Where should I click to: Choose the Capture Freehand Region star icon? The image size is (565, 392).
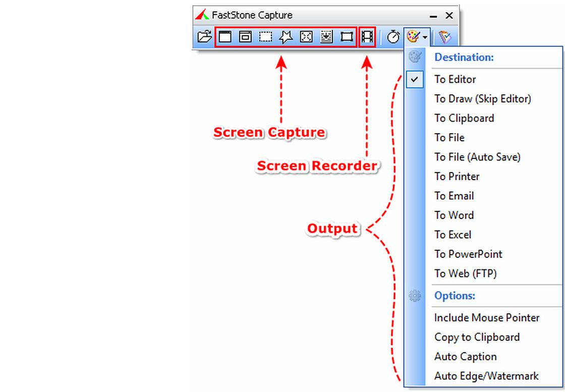coord(286,37)
